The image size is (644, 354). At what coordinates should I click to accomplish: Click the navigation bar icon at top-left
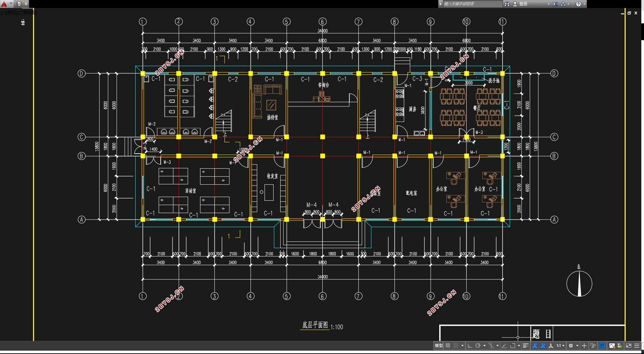click(23, 22)
